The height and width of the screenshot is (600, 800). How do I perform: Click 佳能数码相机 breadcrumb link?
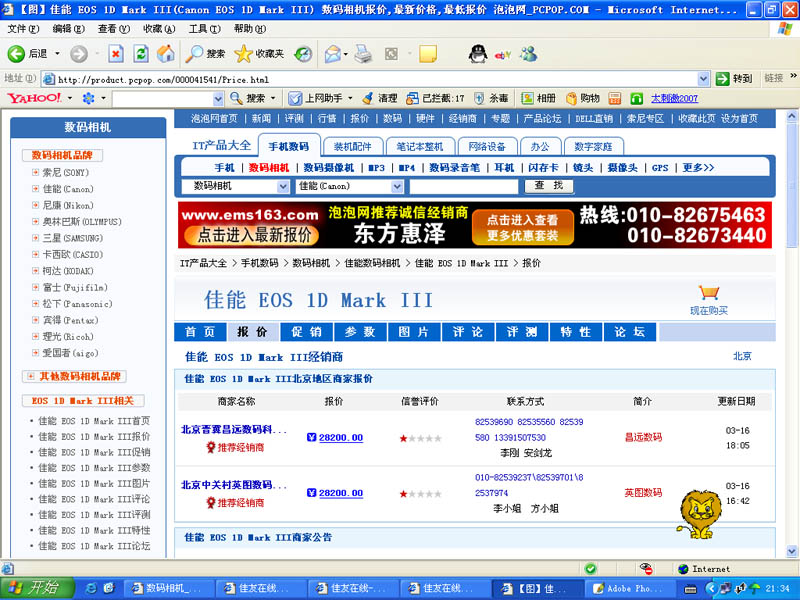click(x=372, y=263)
